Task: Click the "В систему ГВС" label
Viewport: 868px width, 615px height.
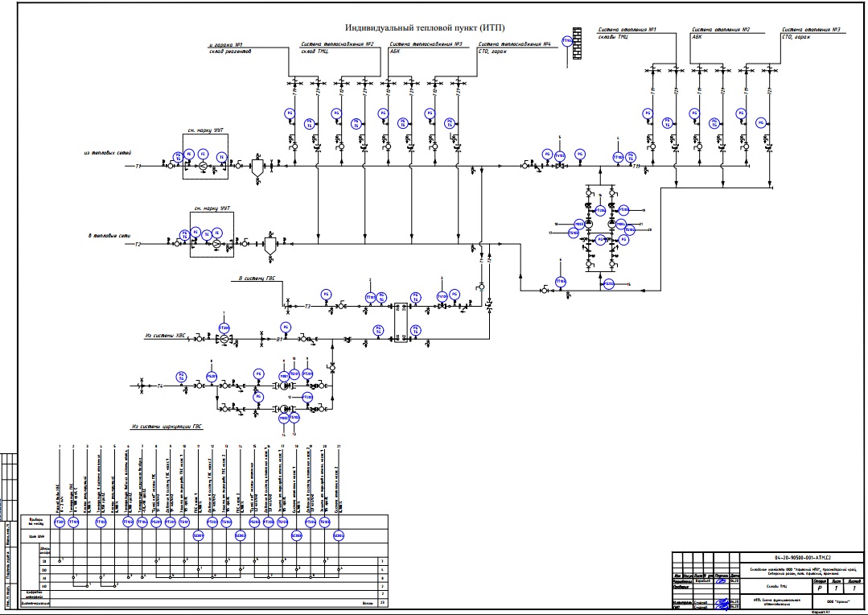Action: (x=257, y=279)
